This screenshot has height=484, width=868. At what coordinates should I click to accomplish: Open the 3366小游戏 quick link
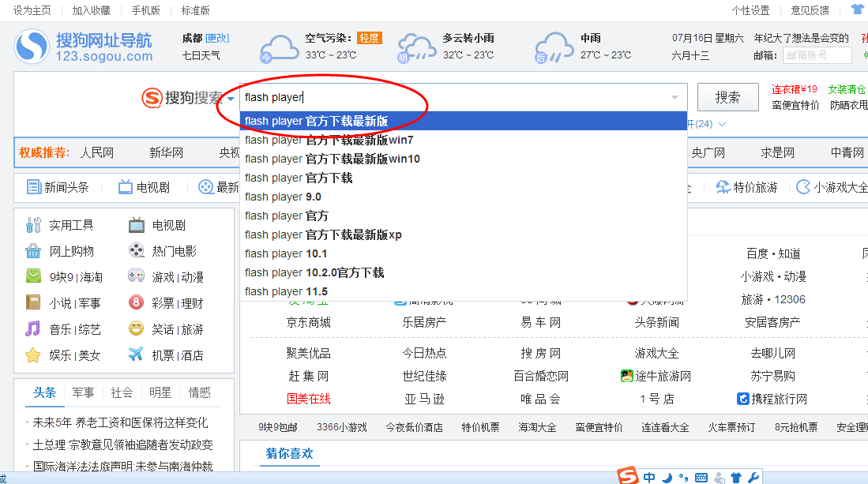tap(341, 428)
